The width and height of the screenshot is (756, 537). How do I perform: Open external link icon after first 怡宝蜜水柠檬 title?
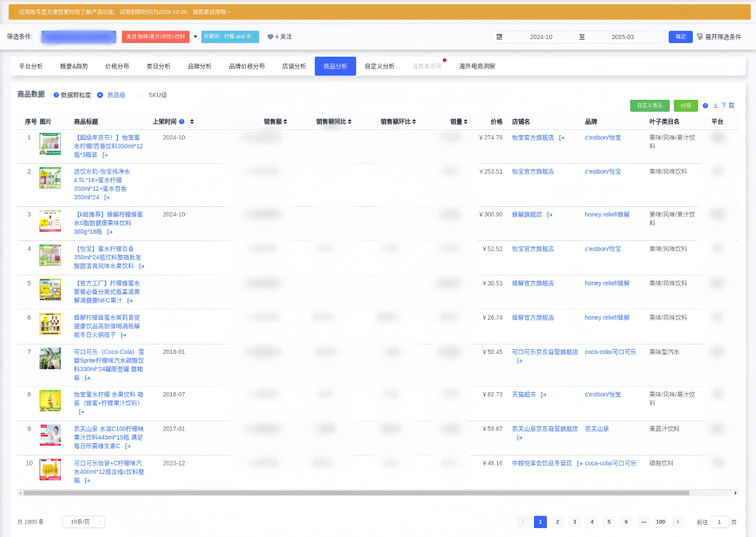tap(105, 155)
